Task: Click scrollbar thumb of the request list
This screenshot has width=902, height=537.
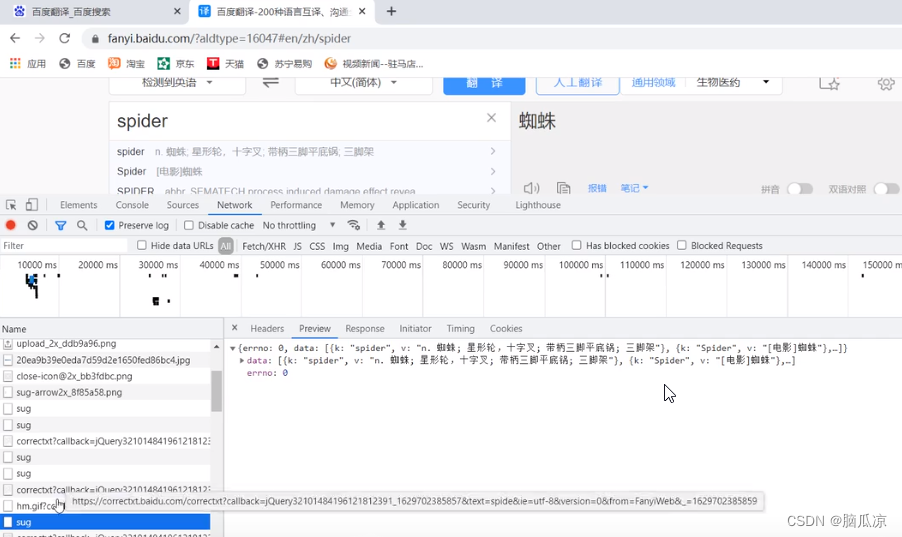Action: pos(216,391)
